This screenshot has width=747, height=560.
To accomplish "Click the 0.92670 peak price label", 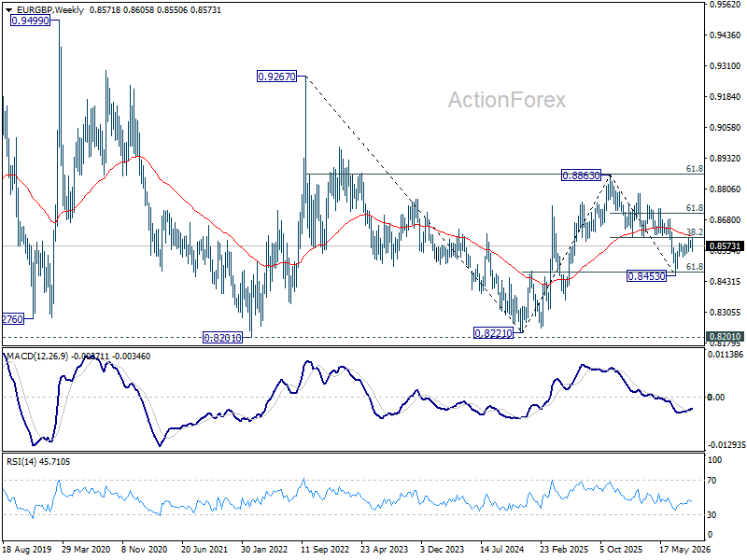I will click(276, 77).
